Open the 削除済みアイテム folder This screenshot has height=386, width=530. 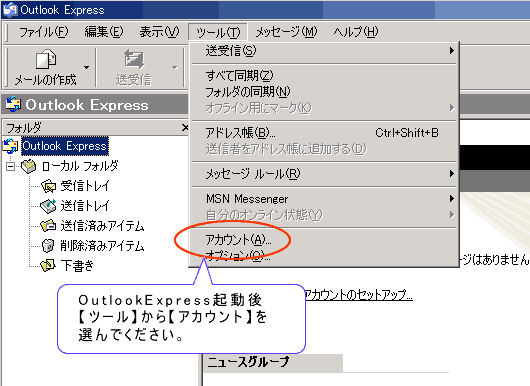(102, 246)
